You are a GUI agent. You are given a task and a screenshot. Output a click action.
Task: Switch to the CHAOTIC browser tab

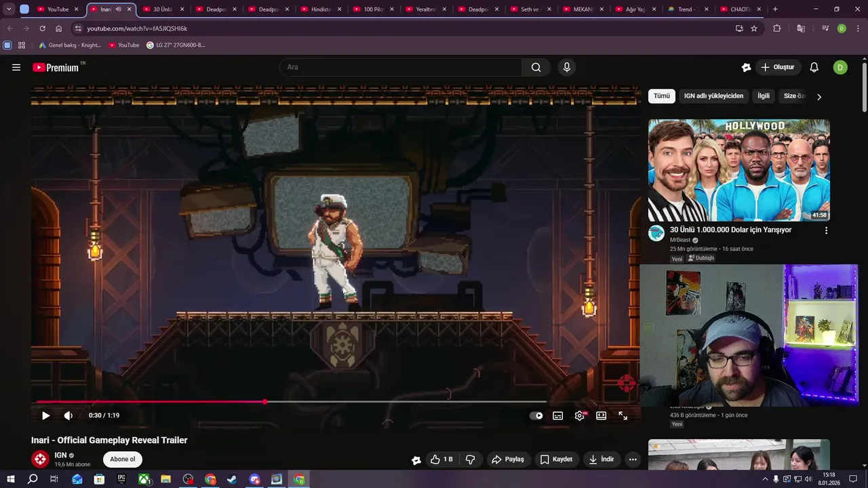(x=741, y=9)
